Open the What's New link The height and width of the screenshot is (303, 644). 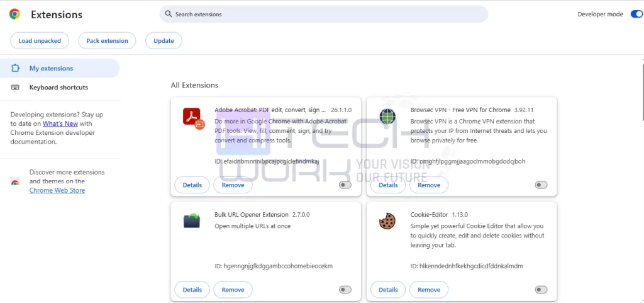coord(60,123)
